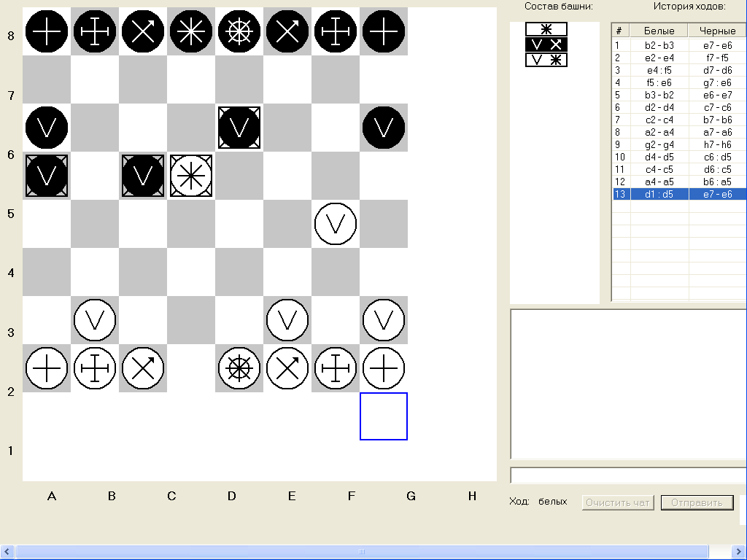Select move 10 white d4 - d5
This screenshot has width=747, height=560.
point(659,157)
